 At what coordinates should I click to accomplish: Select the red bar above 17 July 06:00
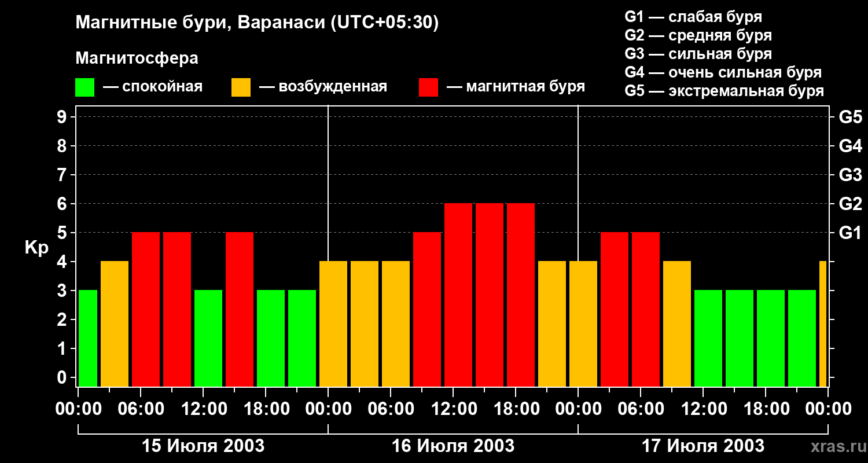pyautogui.click(x=646, y=309)
